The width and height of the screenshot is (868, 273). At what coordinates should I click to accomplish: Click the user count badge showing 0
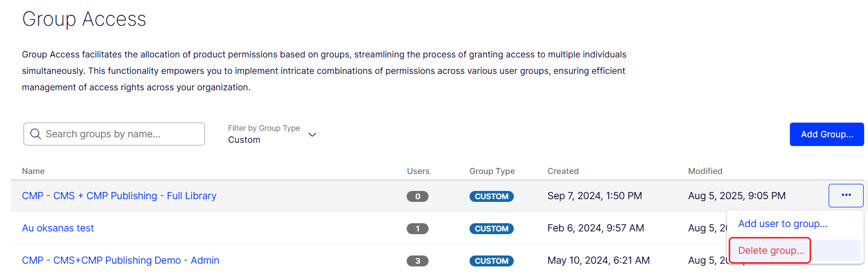tap(417, 196)
